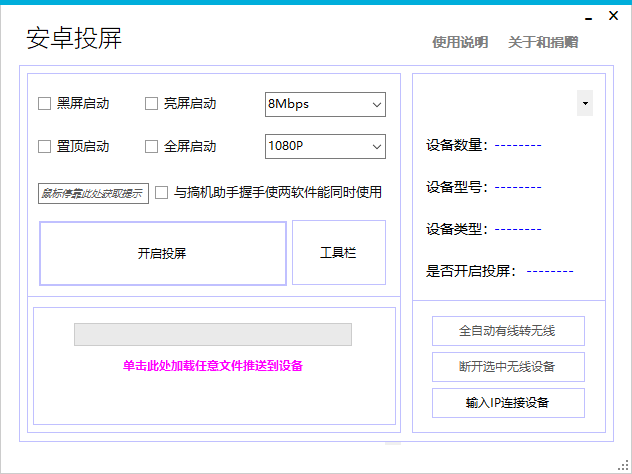Click 单击此处加载任意文件推送到设备 text
This screenshot has width=632, height=474.
coord(213,366)
